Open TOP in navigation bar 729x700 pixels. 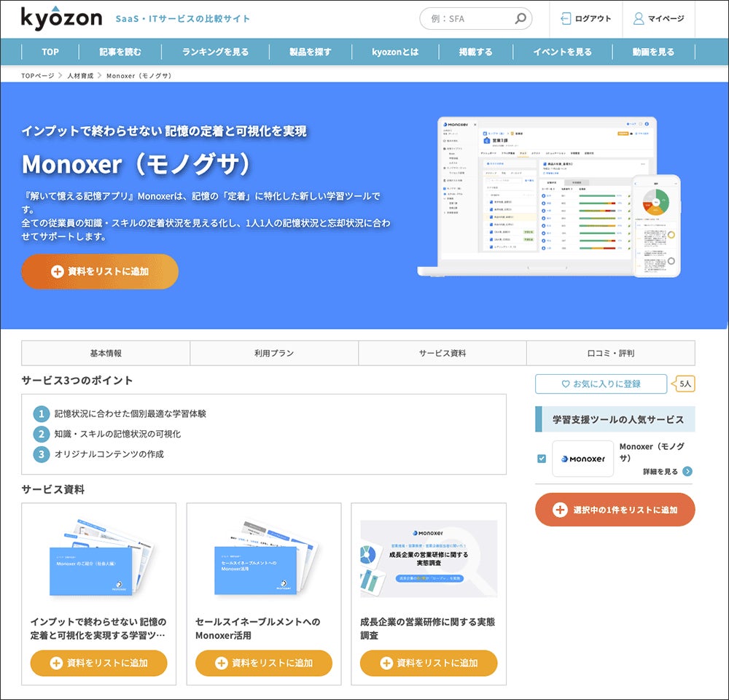[x=50, y=52]
